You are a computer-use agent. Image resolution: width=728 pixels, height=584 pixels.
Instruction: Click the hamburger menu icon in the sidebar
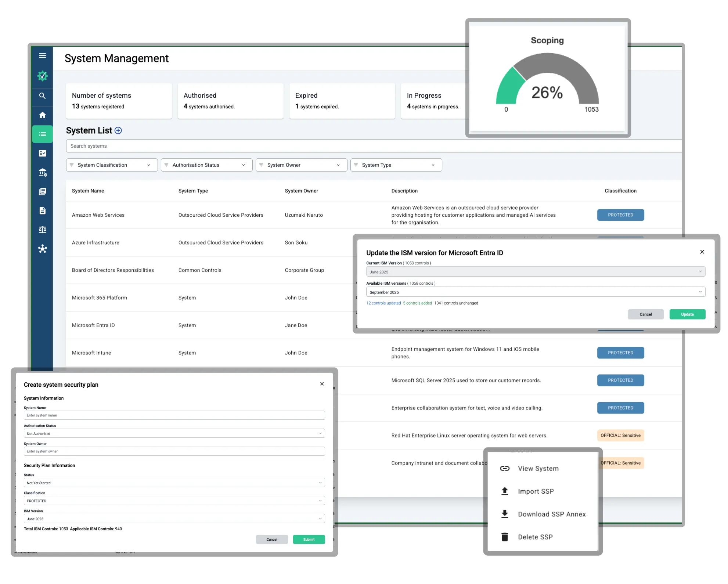click(43, 55)
